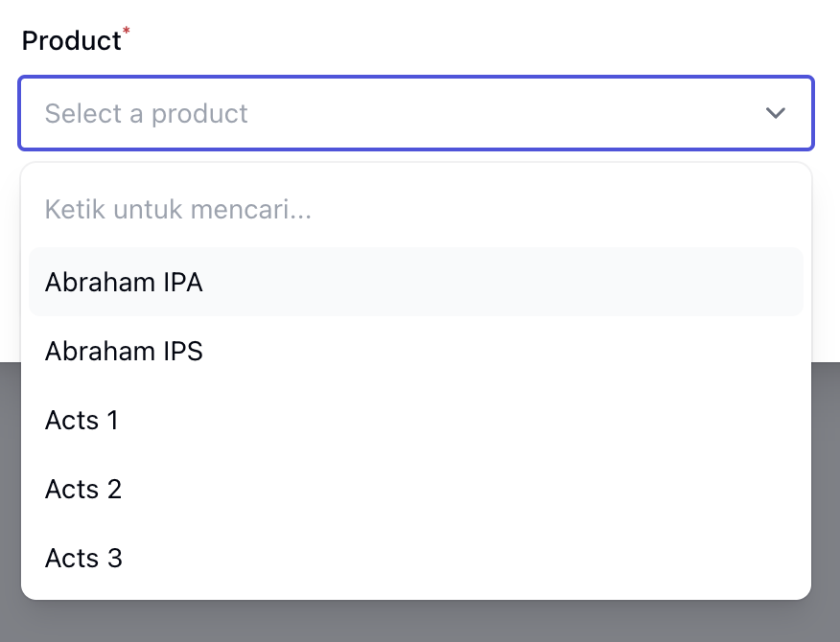Click the chevron arrow in the Product field
The width and height of the screenshot is (840, 642).
click(x=775, y=113)
